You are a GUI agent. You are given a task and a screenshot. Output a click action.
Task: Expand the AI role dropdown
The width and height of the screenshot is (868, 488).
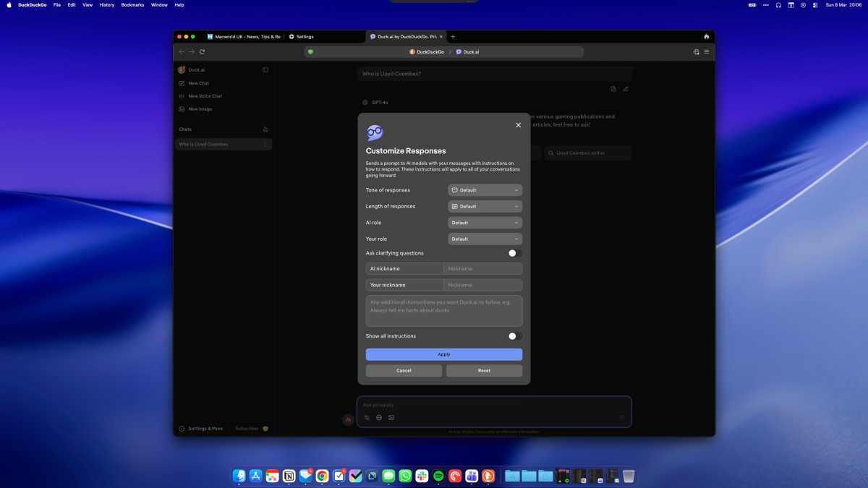tap(485, 223)
